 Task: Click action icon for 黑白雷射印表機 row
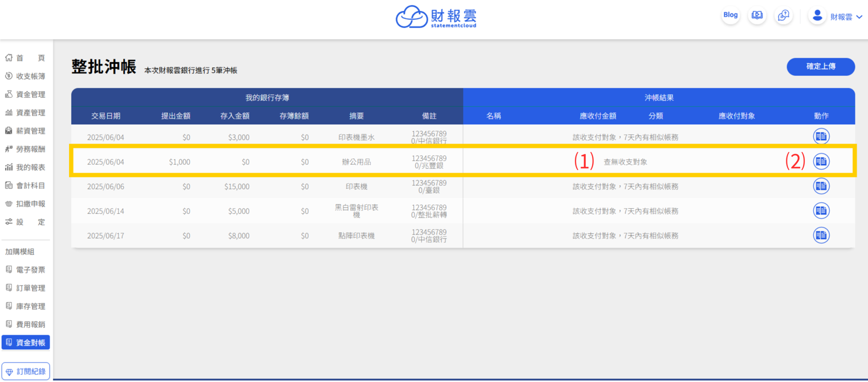click(x=821, y=211)
